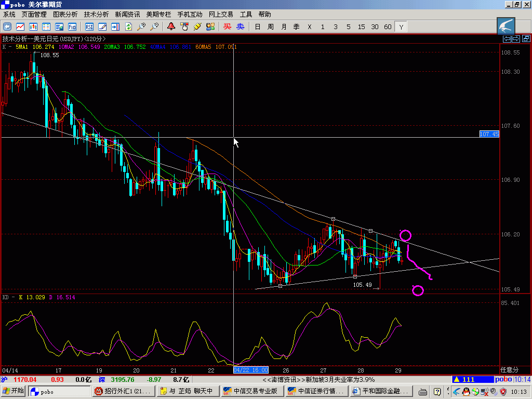Zoom out with the magnifier minus icon
Viewport: 532px width, 399px height.
pos(154,27)
